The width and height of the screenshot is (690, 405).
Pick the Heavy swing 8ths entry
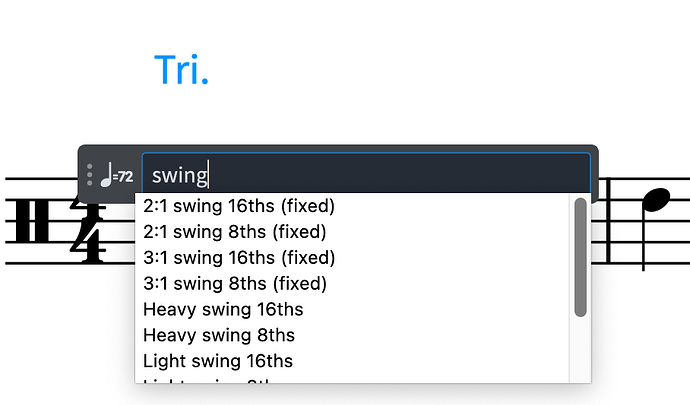[x=219, y=335]
